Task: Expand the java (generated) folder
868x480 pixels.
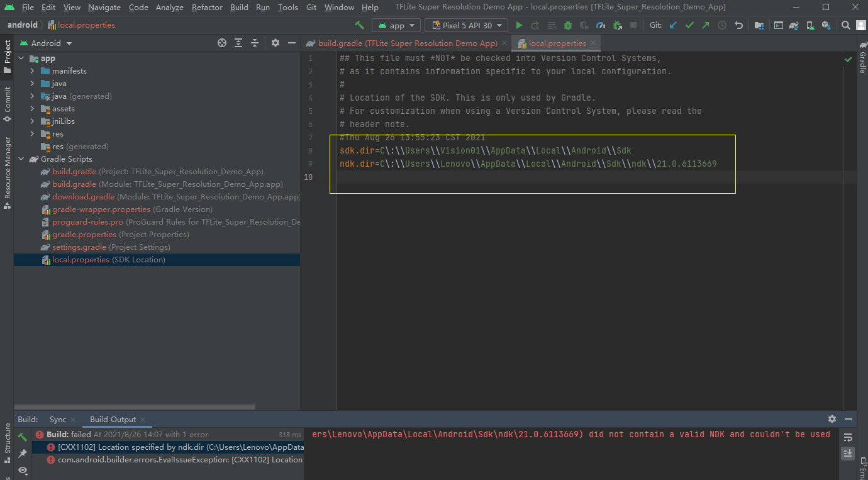Action: pos(33,96)
